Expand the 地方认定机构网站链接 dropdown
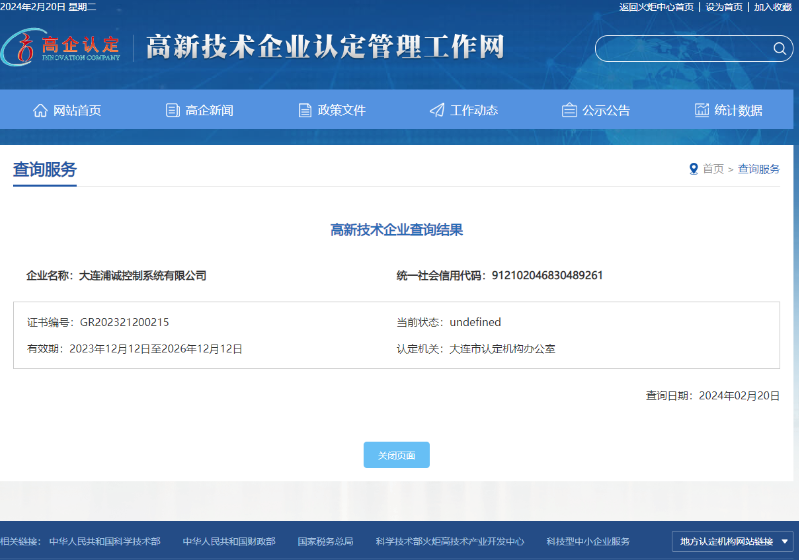Screen dimensions: 799x560 (733, 541)
